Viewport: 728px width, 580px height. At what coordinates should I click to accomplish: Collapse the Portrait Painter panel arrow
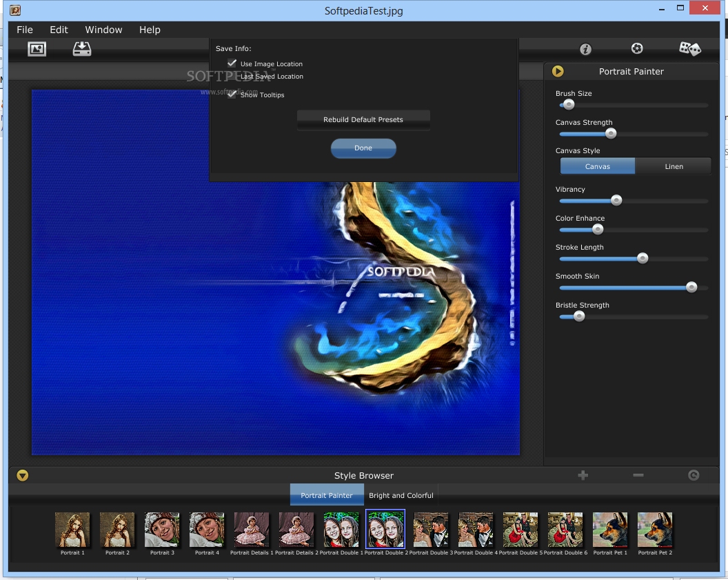558,71
